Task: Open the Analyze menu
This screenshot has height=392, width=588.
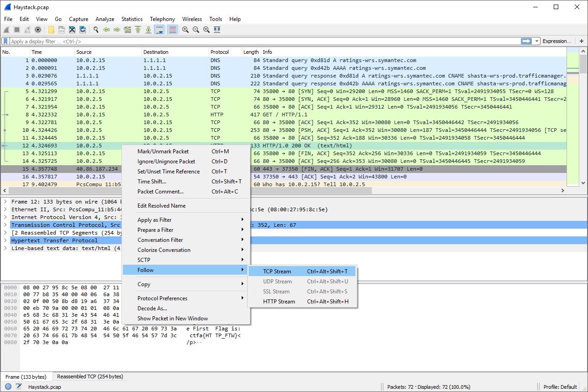Action: pyautogui.click(x=105, y=19)
